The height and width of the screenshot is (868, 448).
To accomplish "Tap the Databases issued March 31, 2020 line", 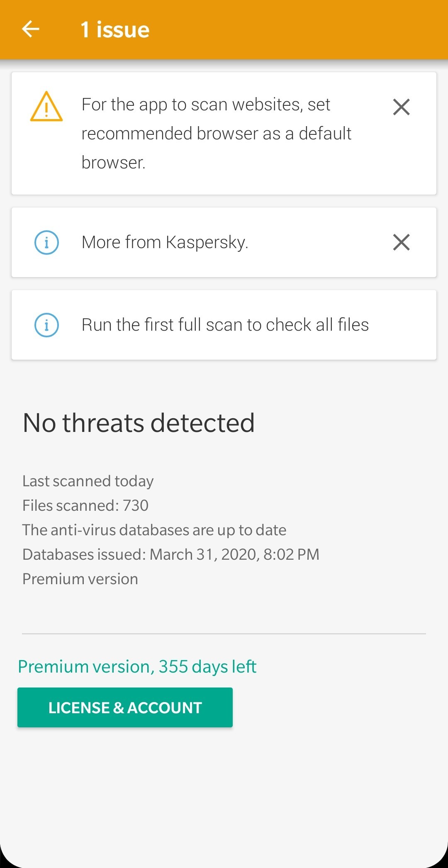I will tap(171, 554).
